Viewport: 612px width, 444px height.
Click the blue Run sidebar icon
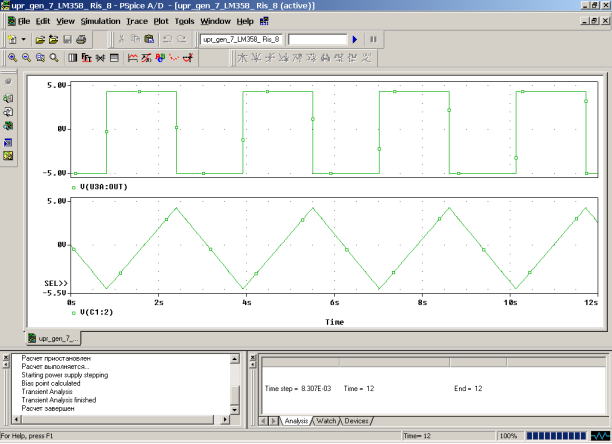(x=8, y=142)
